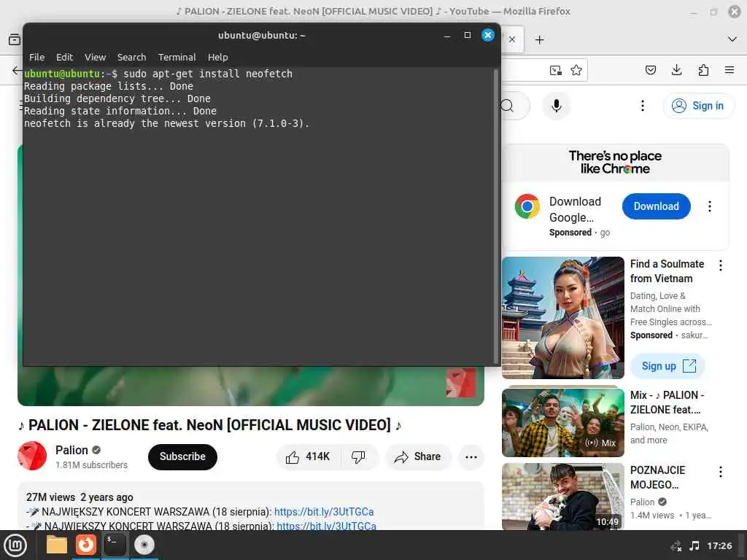The image size is (747, 560).
Task: Open the disc application in taskbar
Action: (144, 545)
